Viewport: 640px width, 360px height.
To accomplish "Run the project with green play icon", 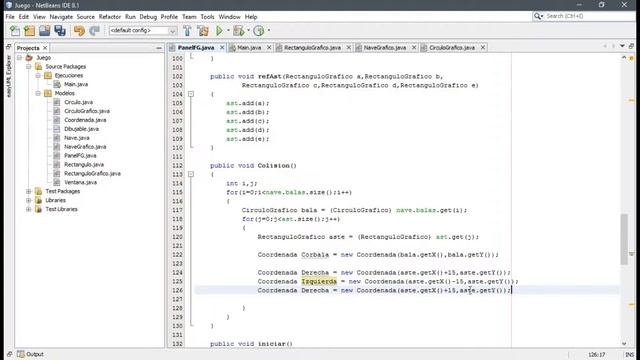I will click(x=219, y=31).
